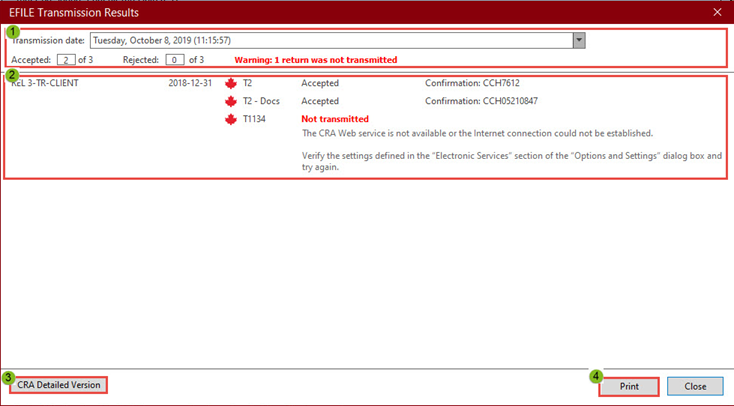Click the maple leaf icon beside T2

[x=231, y=83]
